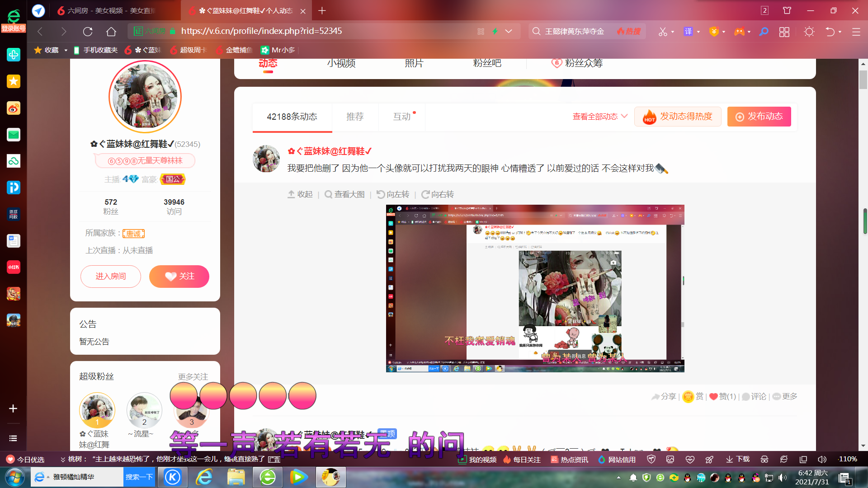Like the post via 赞(1)

click(x=722, y=396)
